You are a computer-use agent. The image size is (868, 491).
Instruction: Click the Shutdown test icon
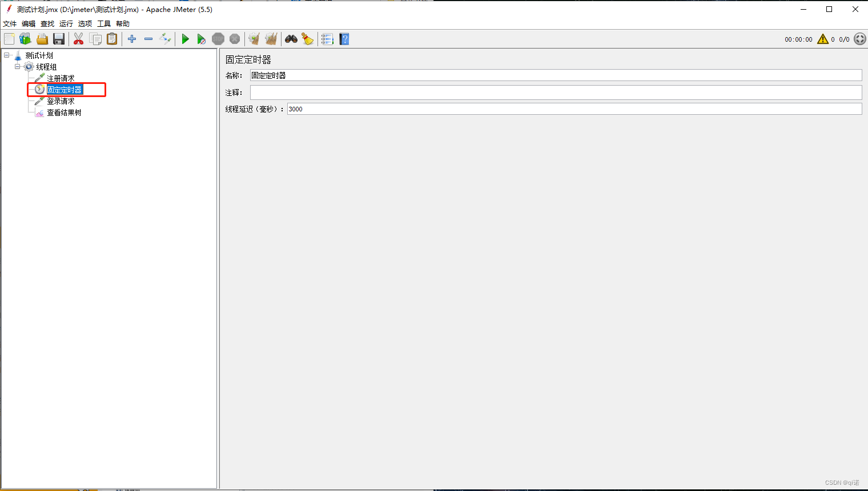(235, 39)
